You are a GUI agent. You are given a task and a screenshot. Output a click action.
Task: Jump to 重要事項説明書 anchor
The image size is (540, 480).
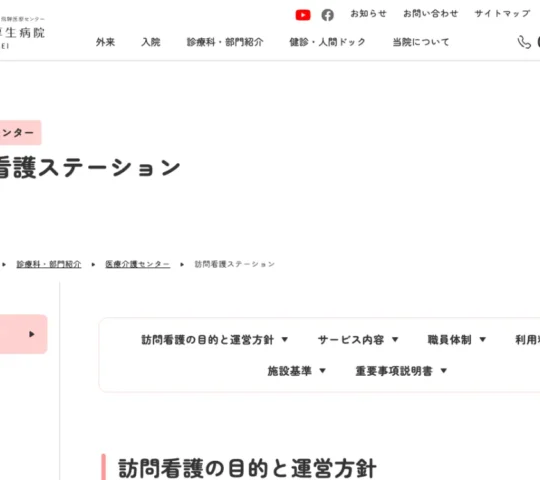pyautogui.click(x=401, y=371)
